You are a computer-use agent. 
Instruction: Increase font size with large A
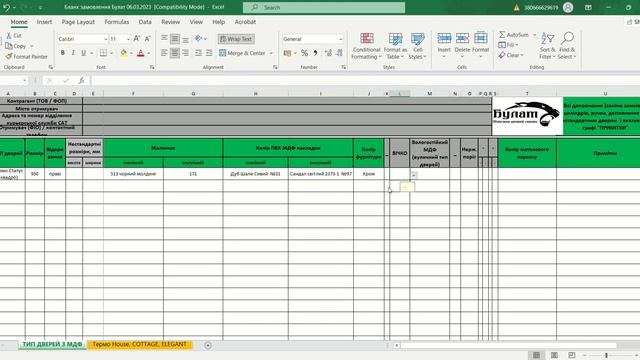coord(137,39)
